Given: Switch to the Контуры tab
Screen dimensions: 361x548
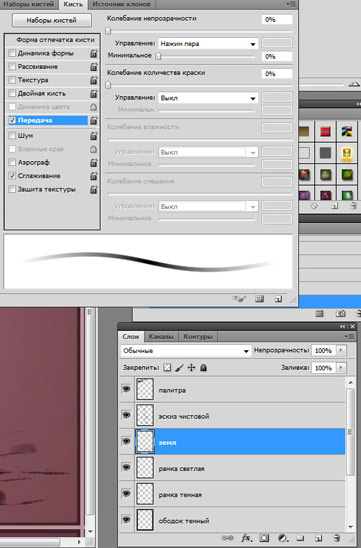Looking at the screenshot, I should pos(198,337).
